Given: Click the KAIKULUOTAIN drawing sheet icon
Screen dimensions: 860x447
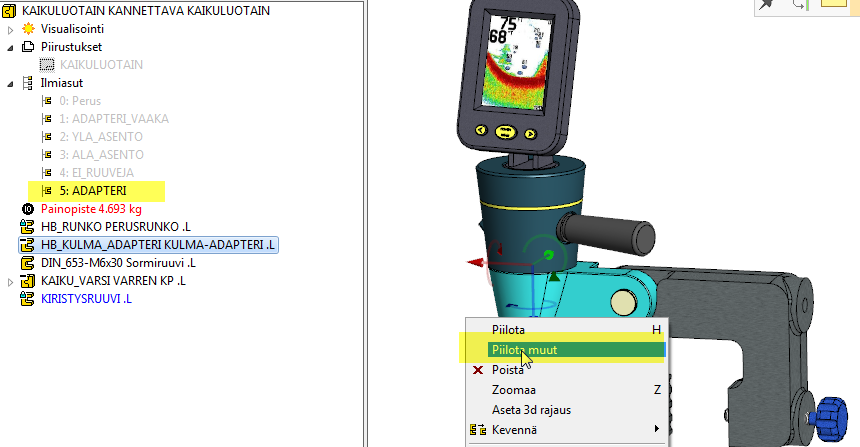Looking at the screenshot, I should [47, 65].
